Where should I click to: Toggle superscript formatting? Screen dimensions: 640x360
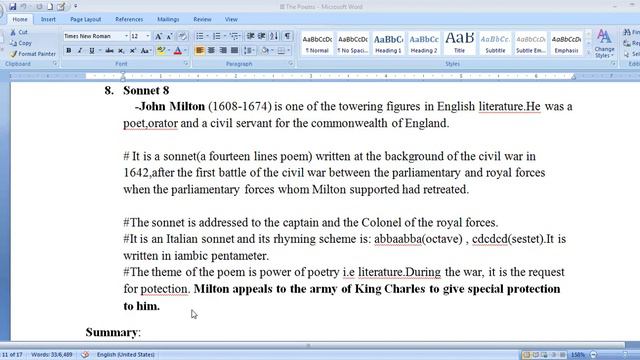pos(133,51)
